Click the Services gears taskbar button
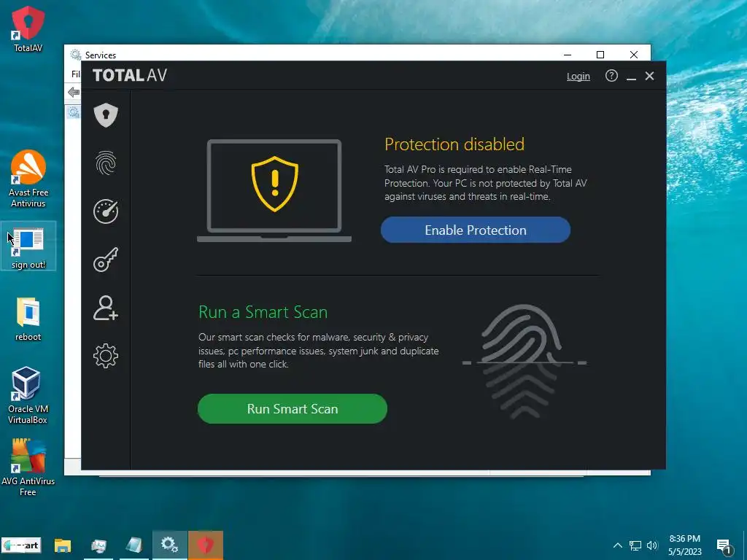747x560 pixels. pyautogui.click(x=169, y=545)
